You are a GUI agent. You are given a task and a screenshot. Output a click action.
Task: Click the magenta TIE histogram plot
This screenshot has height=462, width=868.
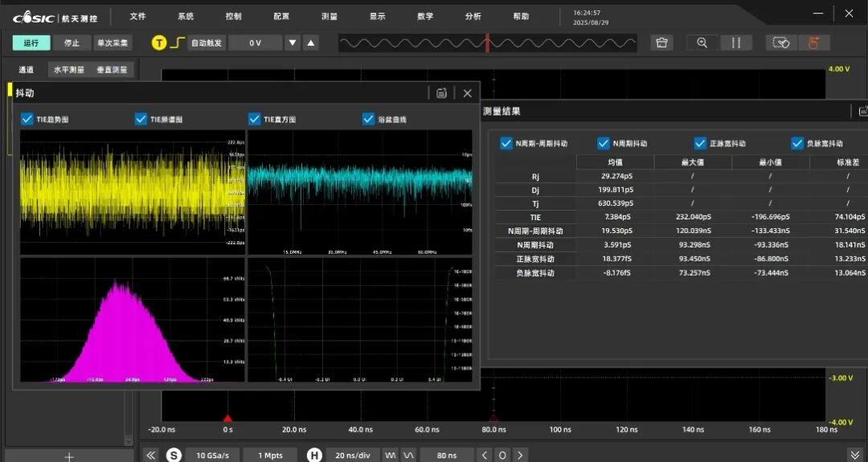click(x=133, y=320)
